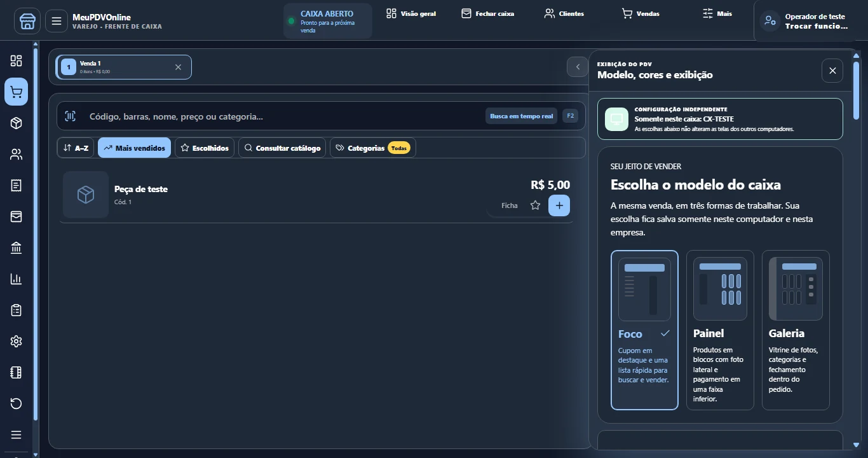Open the bank building icon in the sidebar

(x=17, y=247)
